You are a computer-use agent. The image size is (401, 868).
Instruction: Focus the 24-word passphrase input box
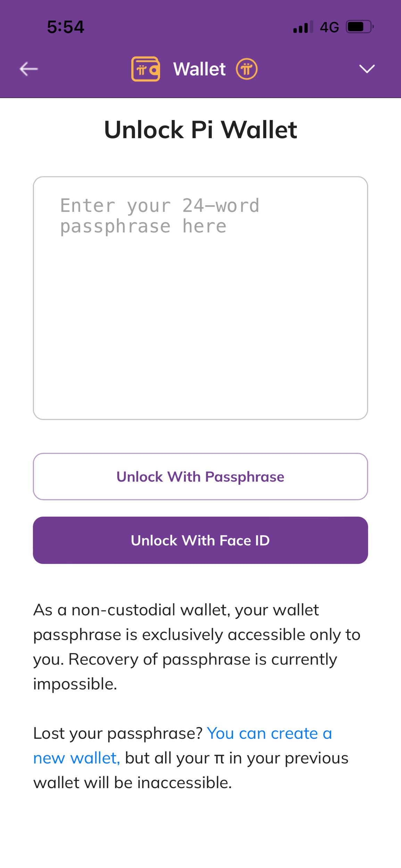click(200, 298)
